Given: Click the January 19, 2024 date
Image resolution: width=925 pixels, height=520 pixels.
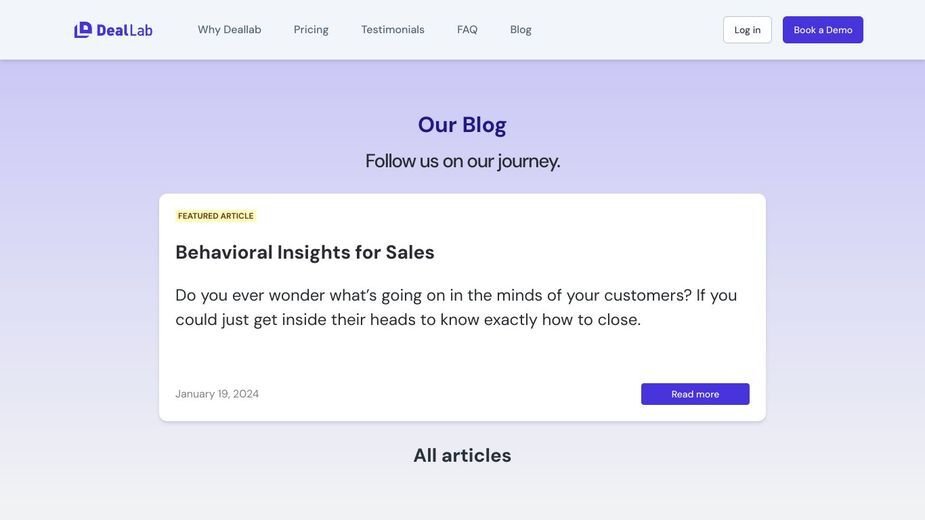Looking at the screenshot, I should (217, 394).
